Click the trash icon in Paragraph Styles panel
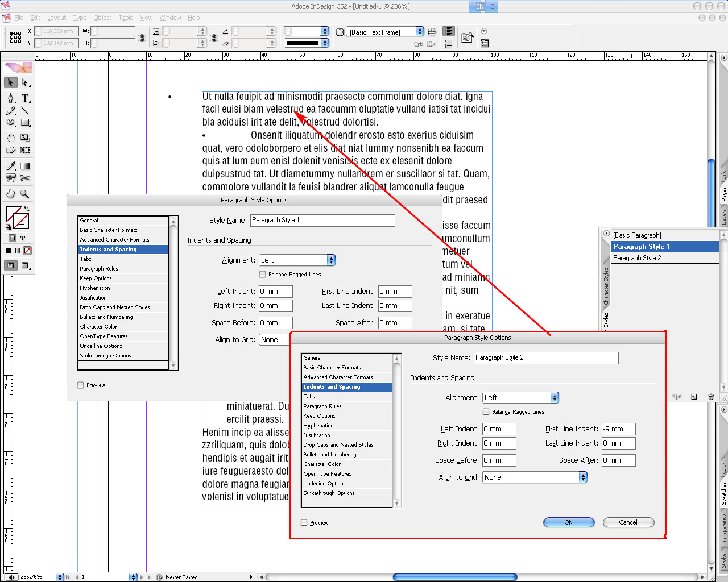728x582 pixels. point(711,397)
